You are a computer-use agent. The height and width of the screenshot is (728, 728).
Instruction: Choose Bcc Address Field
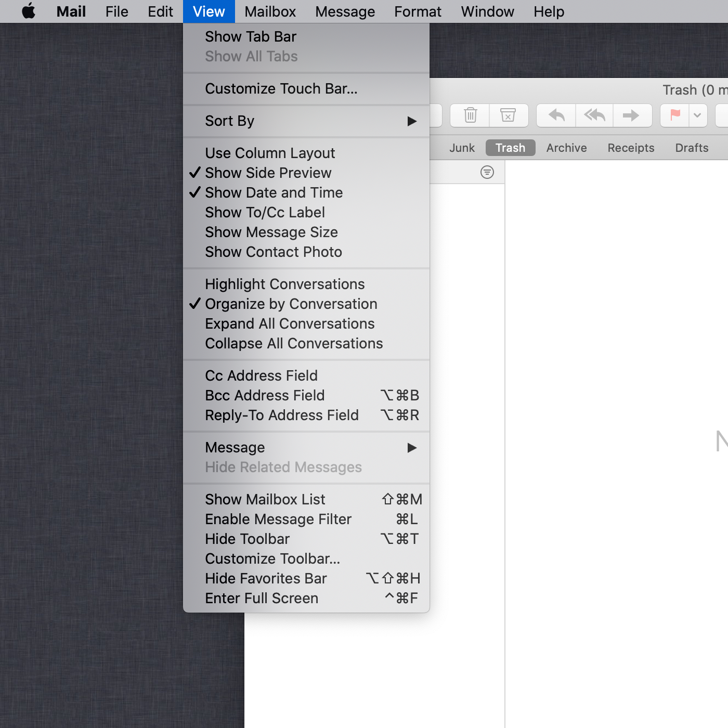point(306,395)
